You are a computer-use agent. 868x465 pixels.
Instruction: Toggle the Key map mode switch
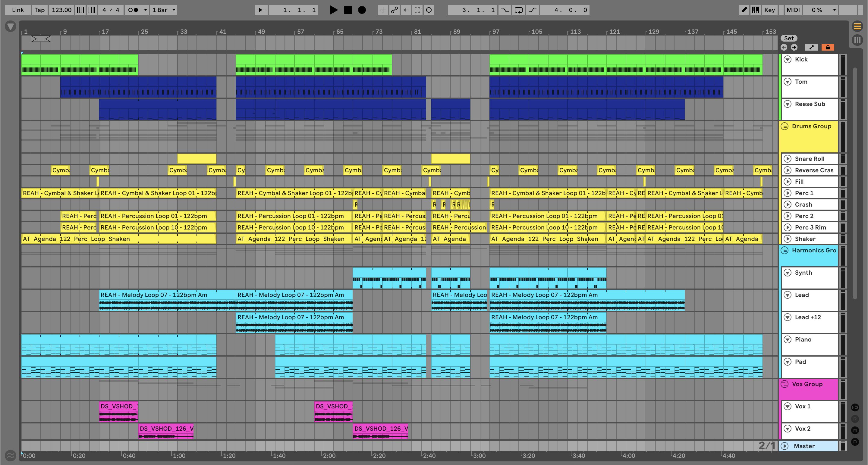point(769,10)
